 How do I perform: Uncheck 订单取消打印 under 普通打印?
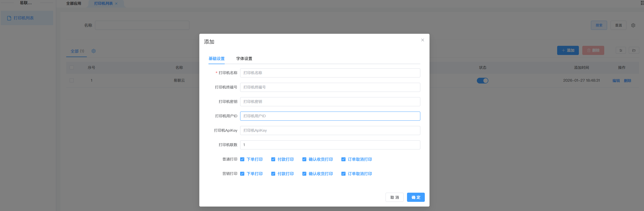343,159
